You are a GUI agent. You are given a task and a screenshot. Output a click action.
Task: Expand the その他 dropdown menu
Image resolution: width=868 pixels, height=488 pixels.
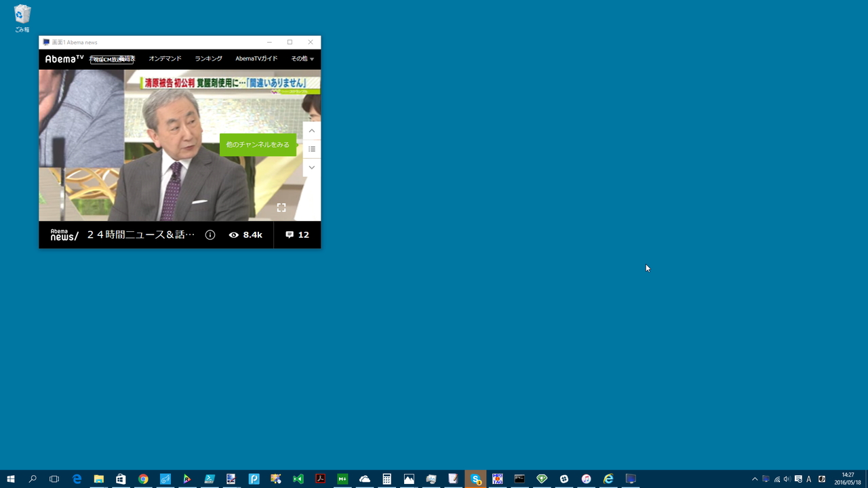302,59
